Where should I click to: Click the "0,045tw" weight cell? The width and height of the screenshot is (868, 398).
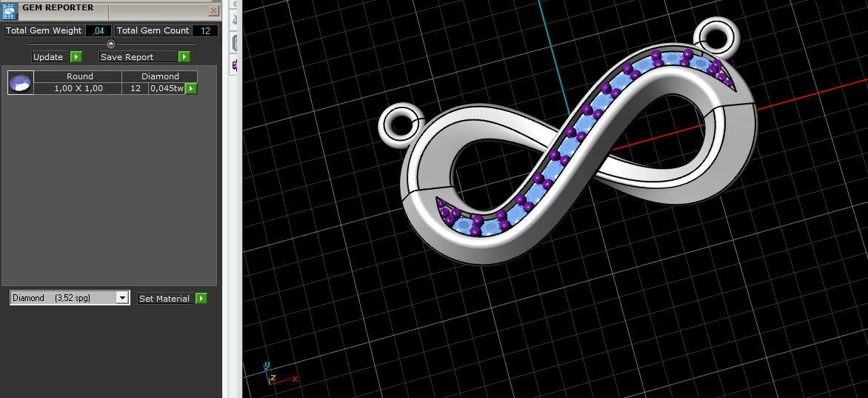tap(167, 88)
